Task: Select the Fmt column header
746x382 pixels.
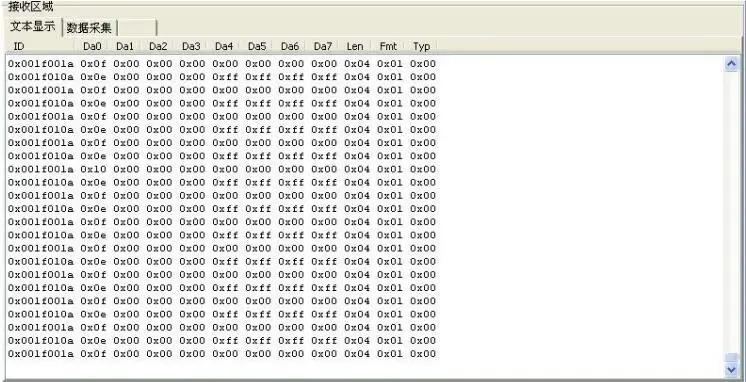Action: point(388,46)
